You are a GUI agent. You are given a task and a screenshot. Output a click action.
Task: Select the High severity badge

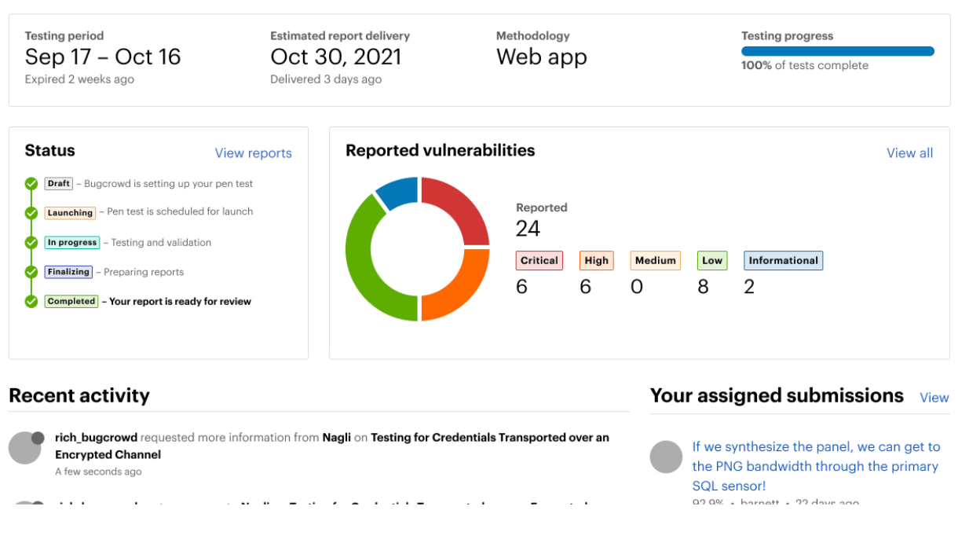(x=596, y=261)
